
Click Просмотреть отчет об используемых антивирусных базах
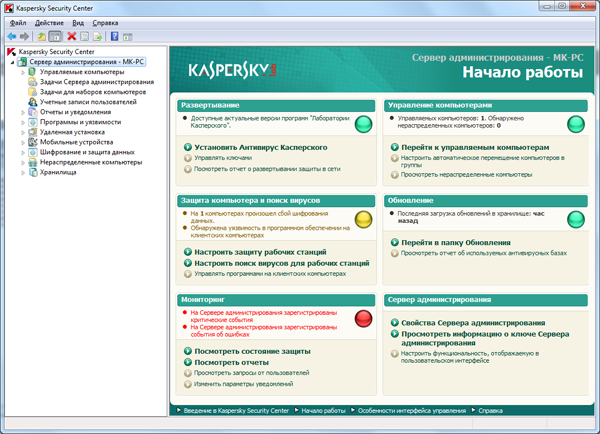[x=484, y=253]
